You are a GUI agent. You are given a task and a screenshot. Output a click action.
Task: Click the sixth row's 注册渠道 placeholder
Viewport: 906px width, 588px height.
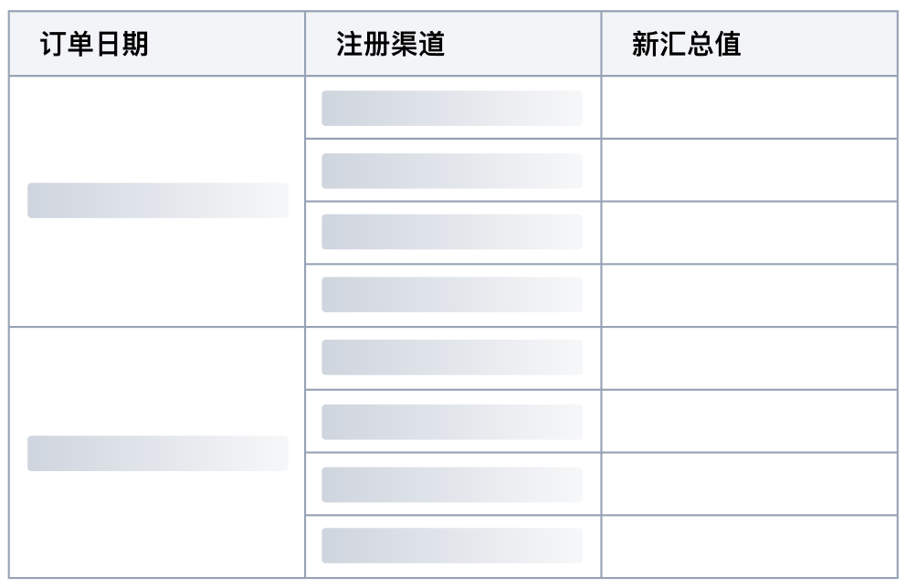[452, 421]
